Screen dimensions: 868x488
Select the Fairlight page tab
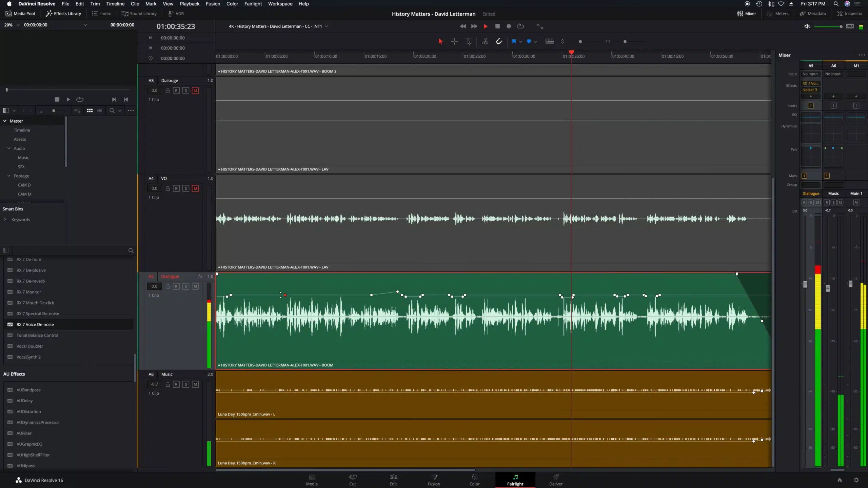pos(515,480)
